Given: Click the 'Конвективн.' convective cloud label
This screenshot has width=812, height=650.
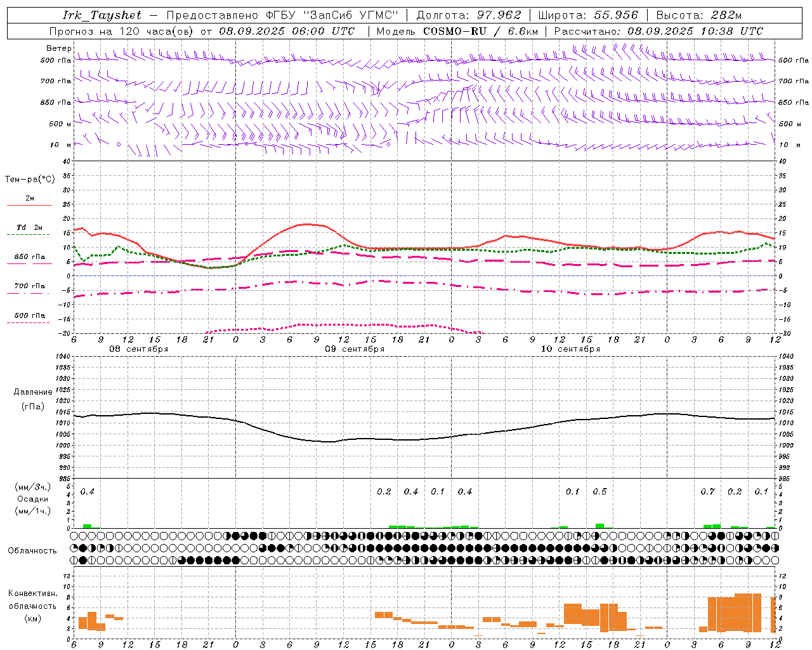Looking at the screenshot, I should coord(33,594).
